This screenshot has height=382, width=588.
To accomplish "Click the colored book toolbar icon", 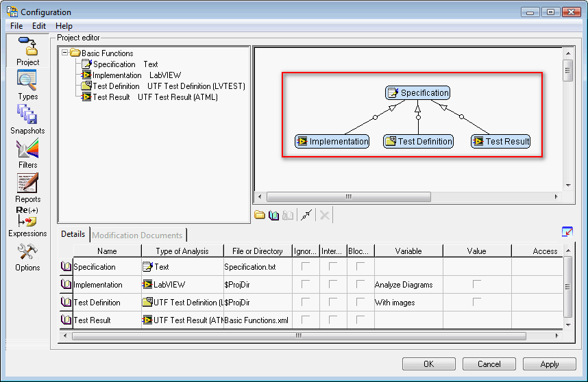I will click(274, 215).
